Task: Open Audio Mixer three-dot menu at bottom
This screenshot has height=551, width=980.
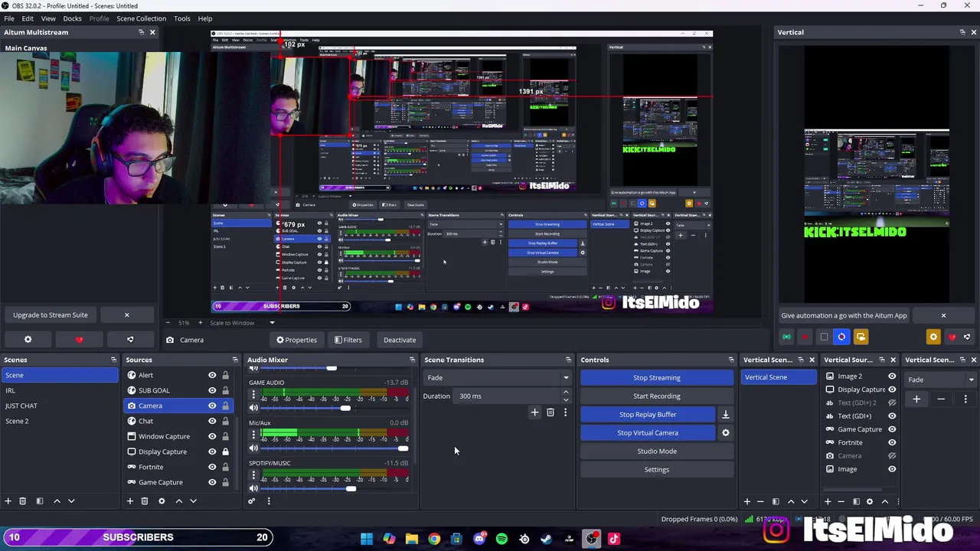Action: point(269,501)
